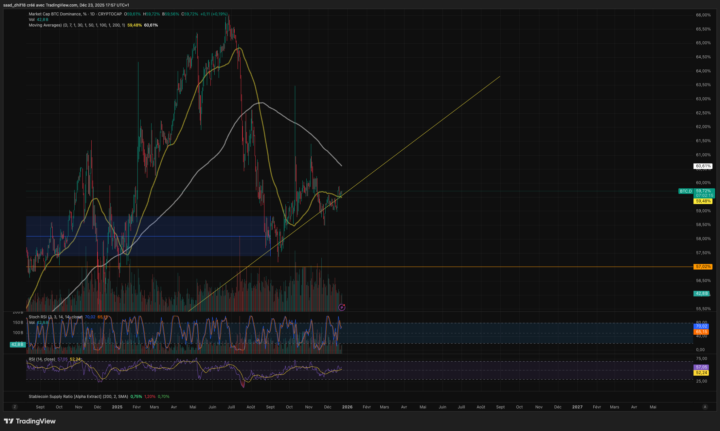This screenshot has height=431, width=720.
Task: Click the orange 65,15 Stoch RSI value label
Action: pos(701,331)
